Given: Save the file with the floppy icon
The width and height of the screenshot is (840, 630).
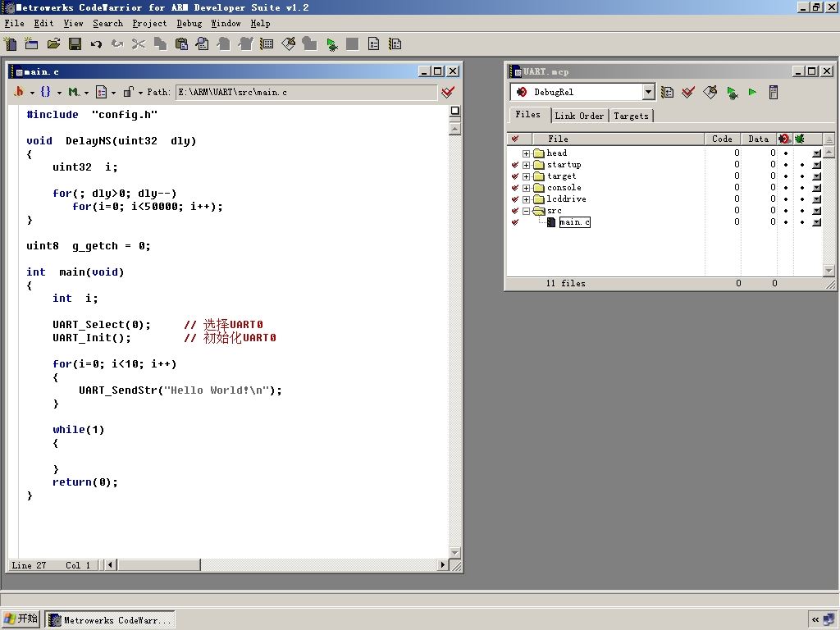Looking at the screenshot, I should tap(75, 44).
